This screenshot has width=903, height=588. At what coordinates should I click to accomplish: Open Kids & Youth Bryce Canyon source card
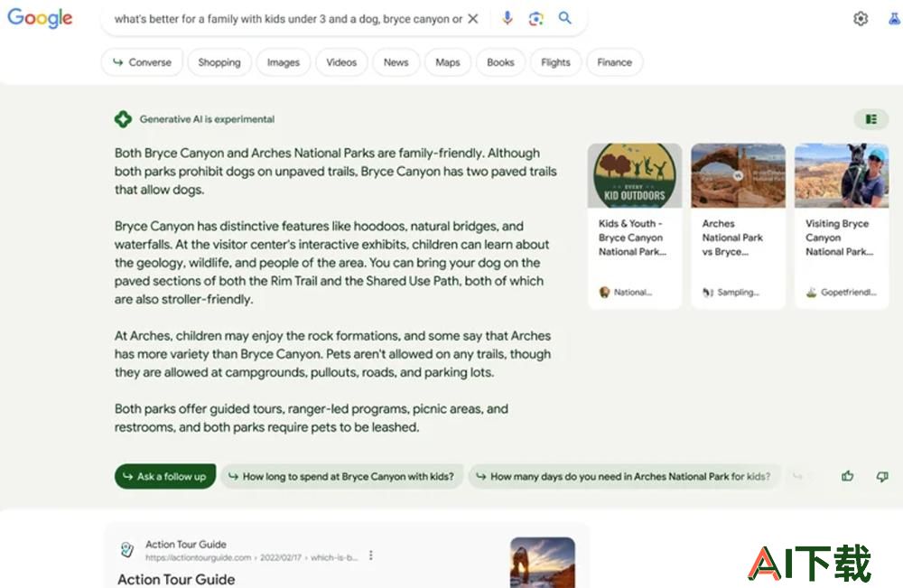[x=635, y=226]
